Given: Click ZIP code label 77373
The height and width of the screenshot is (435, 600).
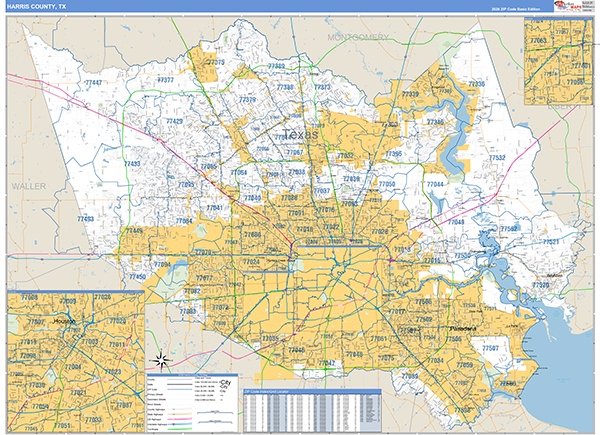Looking at the screenshot, I should coord(322,87).
